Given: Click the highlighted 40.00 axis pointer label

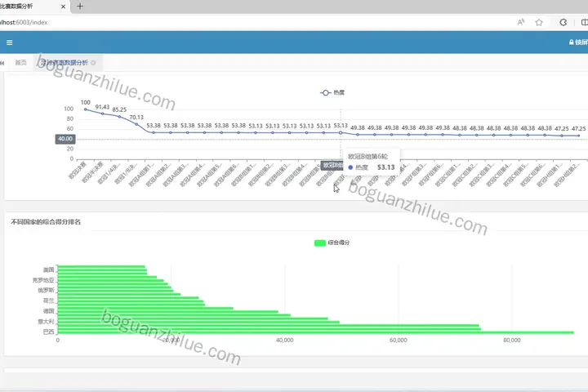Looking at the screenshot, I should coord(65,139).
